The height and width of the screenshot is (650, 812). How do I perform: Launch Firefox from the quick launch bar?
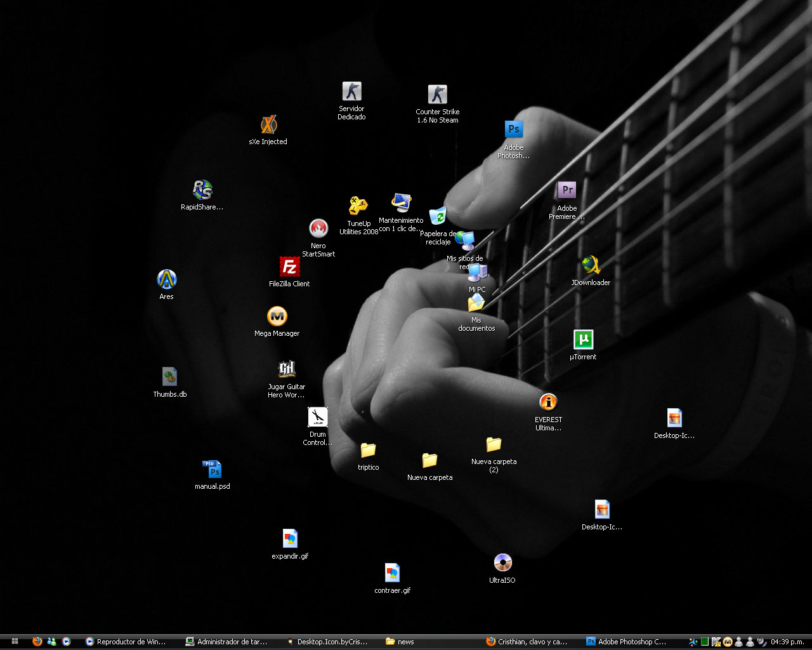pyautogui.click(x=37, y=642)
